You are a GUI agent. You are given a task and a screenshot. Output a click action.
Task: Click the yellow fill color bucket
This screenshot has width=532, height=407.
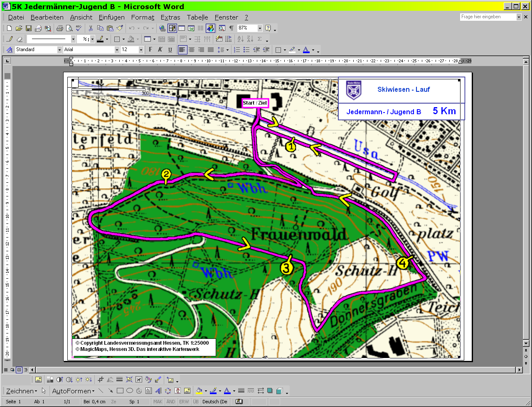199,391
